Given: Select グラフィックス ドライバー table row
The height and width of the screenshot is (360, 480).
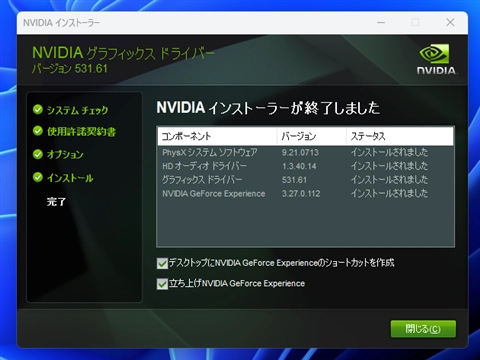Looking at the screenshot, I should (305, 180).
